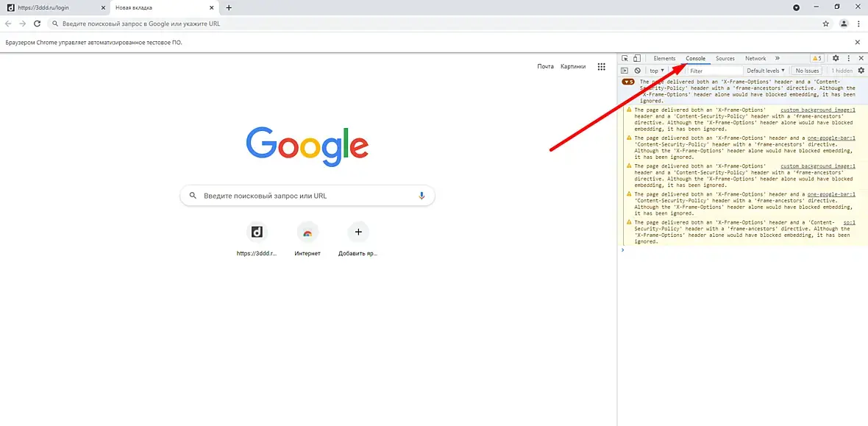Viewport: 868px width, 426px height.
Task: Switch to the 3ddd.ru/login browser tab
Action: [x=54, y=8]
